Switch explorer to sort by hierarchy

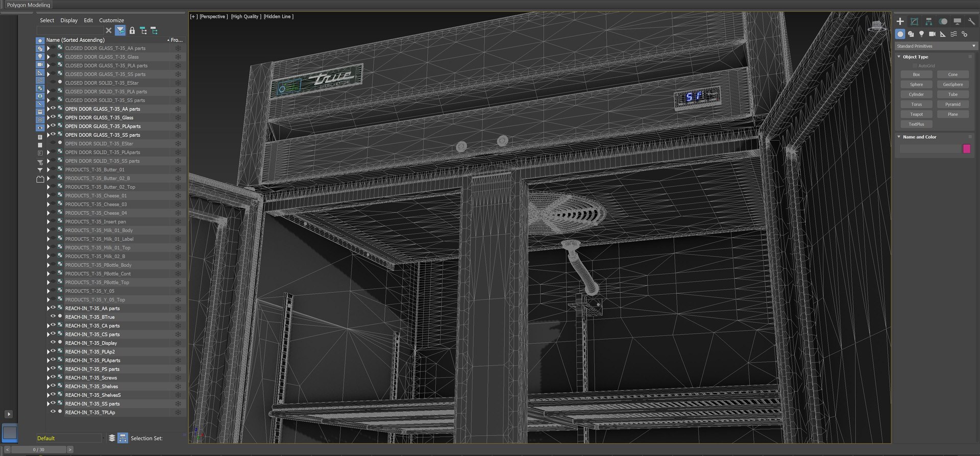(x=123, y=438)
